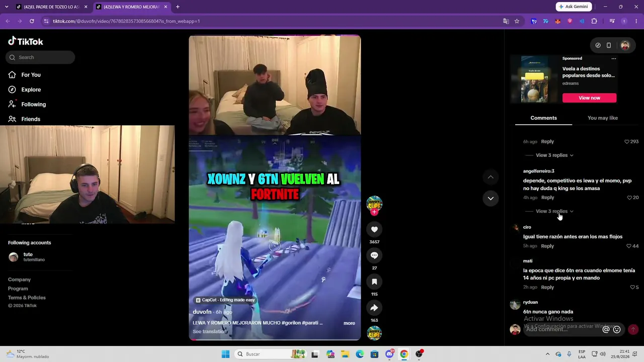Reply to angelferreiro:3's comment
This screenshot has width=644, height=362.
[547, 198]
